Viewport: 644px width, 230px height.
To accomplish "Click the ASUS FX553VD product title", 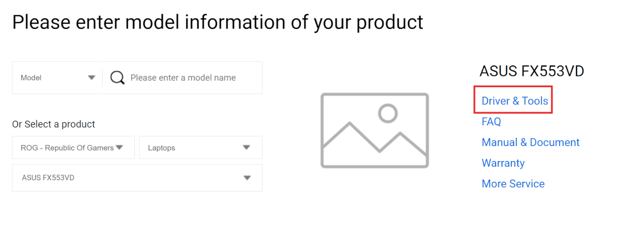I will pyautogui.click(x=531, y=71).
